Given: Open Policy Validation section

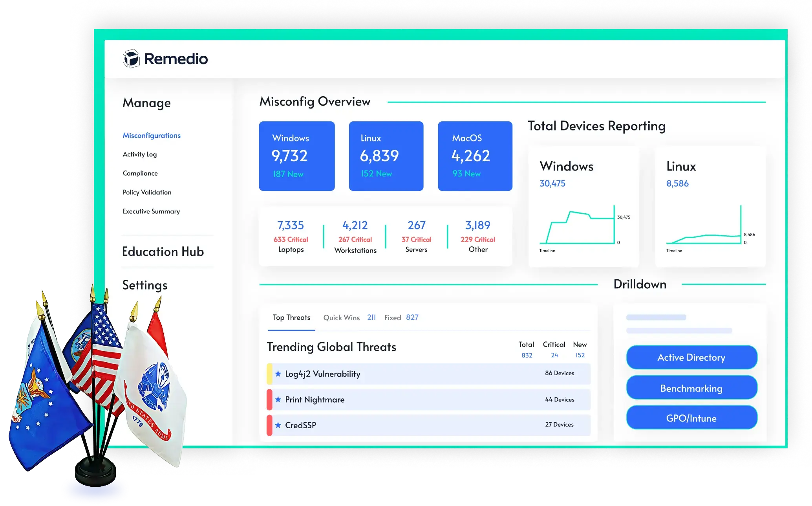Looking at the screenshot, I should pyautogui.click(x=147, y=192).
